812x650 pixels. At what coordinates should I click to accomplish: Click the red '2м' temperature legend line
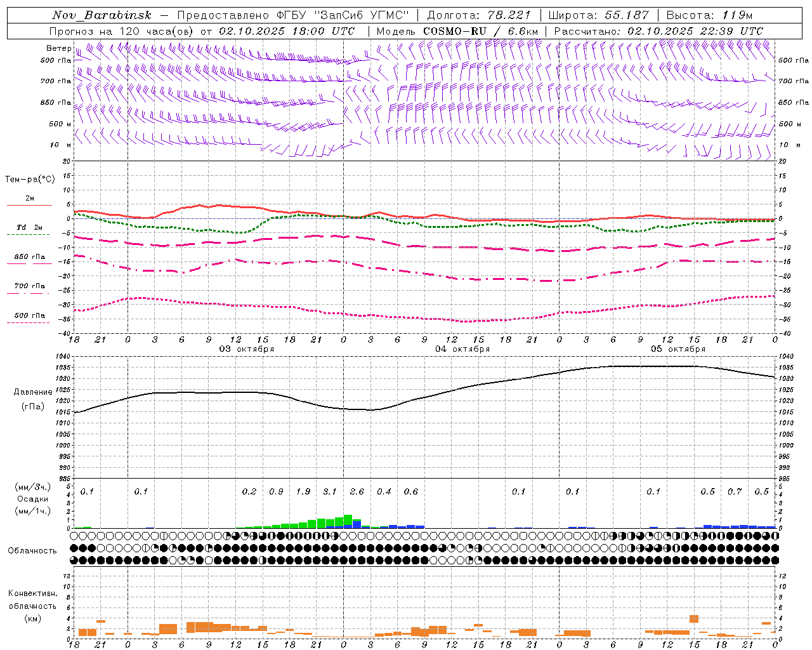tap(29, 205)
